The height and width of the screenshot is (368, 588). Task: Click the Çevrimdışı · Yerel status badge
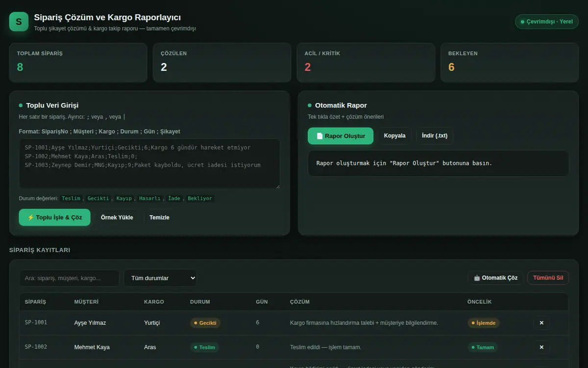pos(547,22)
